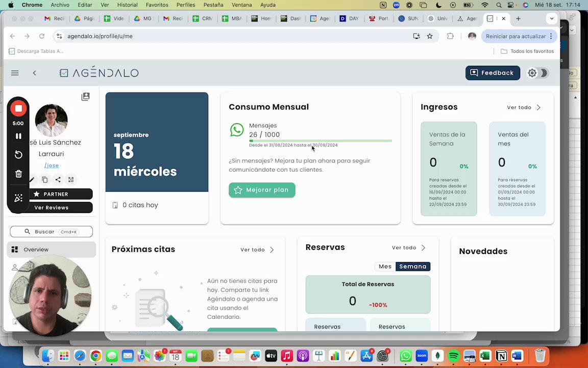Viewport: 588px width, 368px height.
Task: Open Finder from the dock
Action: pyautogui.click(x=47, y=355)
